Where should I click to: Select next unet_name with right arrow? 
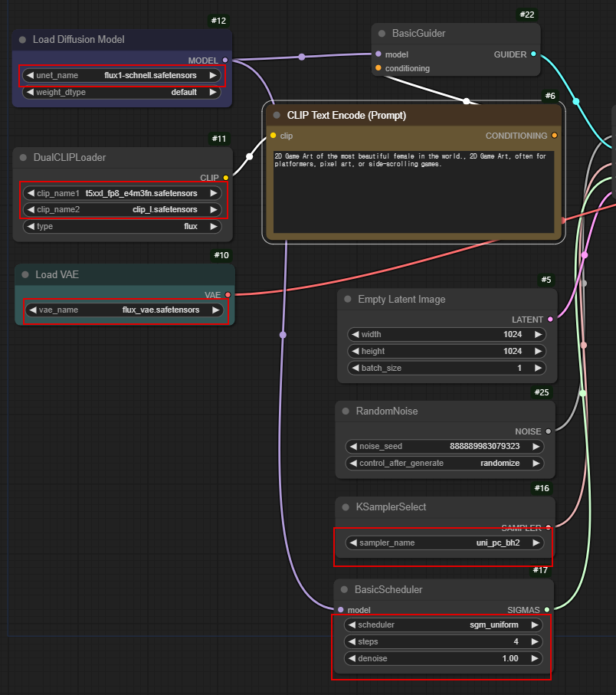pyautogui.click(x=213, y=75)
